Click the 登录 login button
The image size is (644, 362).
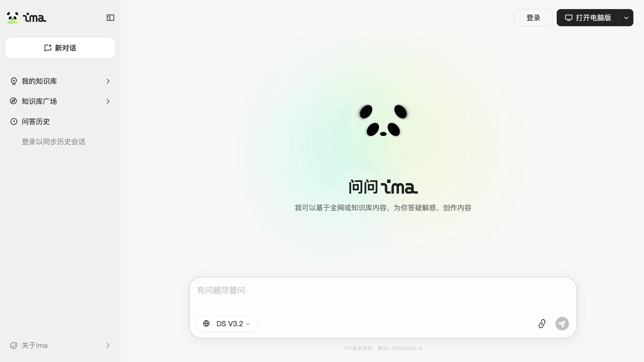533,18
